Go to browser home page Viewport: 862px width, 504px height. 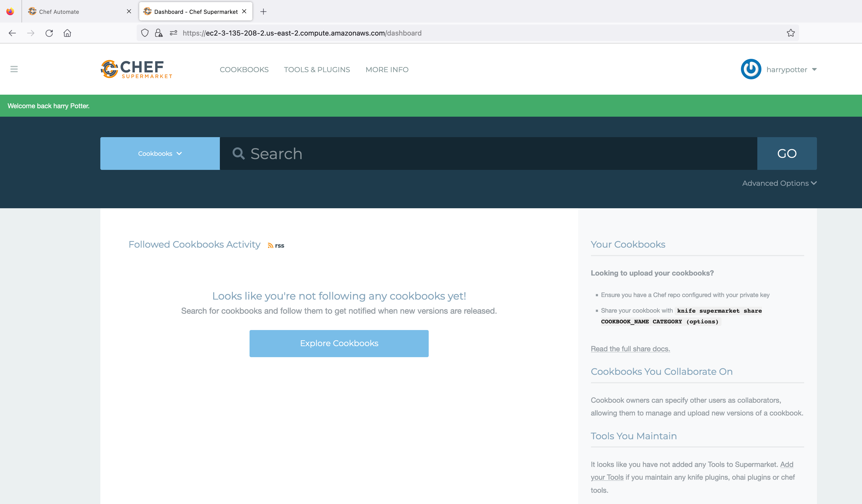(67, 33)
